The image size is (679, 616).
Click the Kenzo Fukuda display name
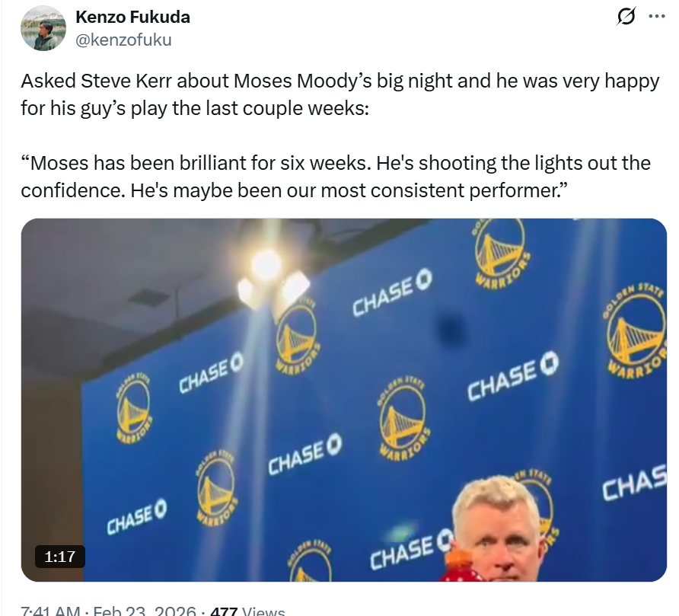coord(133,17)
